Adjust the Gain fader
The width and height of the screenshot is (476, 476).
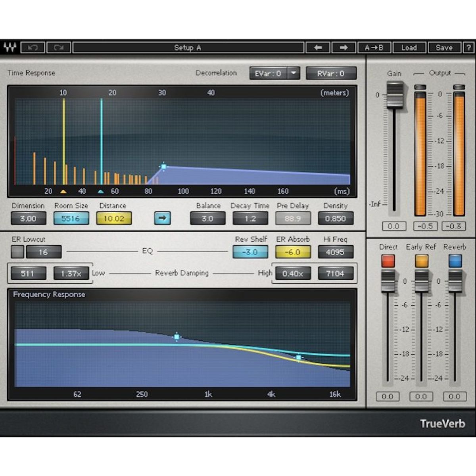click(395, 95)
